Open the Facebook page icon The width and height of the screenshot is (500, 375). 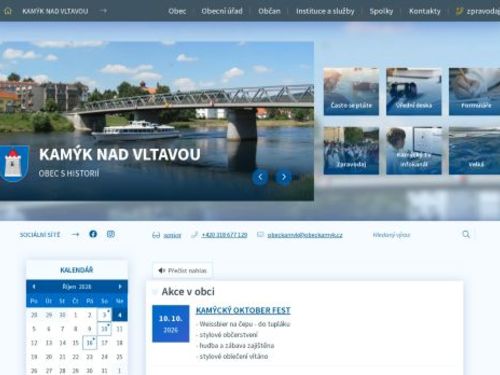pyautogui.click(x=93, y=234)
